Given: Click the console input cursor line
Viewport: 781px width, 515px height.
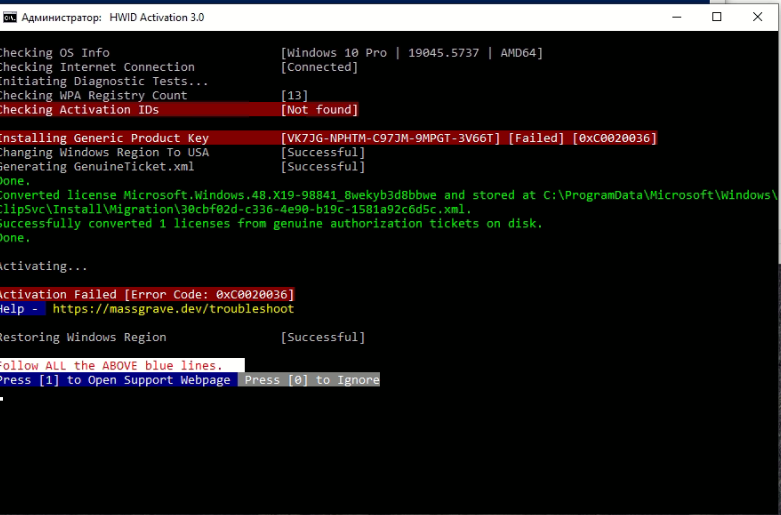Looking at the screenshot, I should (2, 398).
